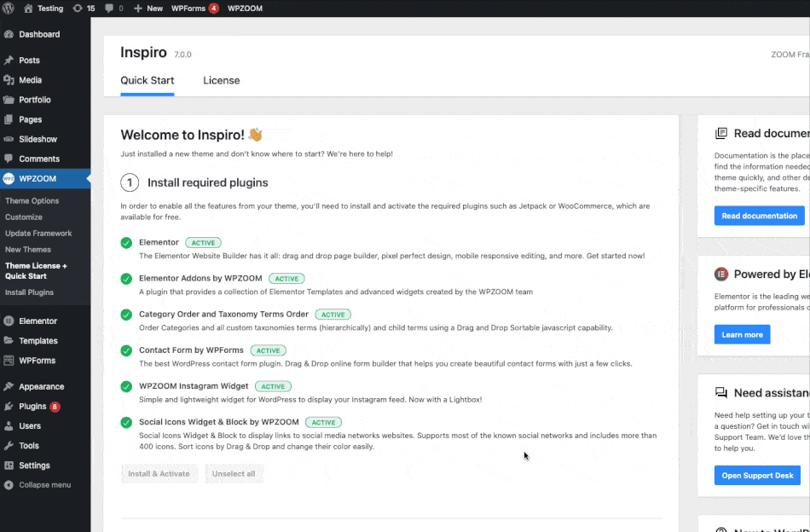The image size is (810, 532).
Task: Expand the Appearance menu in sidebar
Action: (x=41, y=387)
